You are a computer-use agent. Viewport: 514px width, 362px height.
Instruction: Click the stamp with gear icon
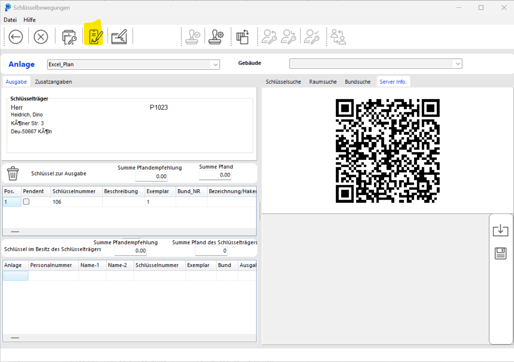(x=216, y=37)
